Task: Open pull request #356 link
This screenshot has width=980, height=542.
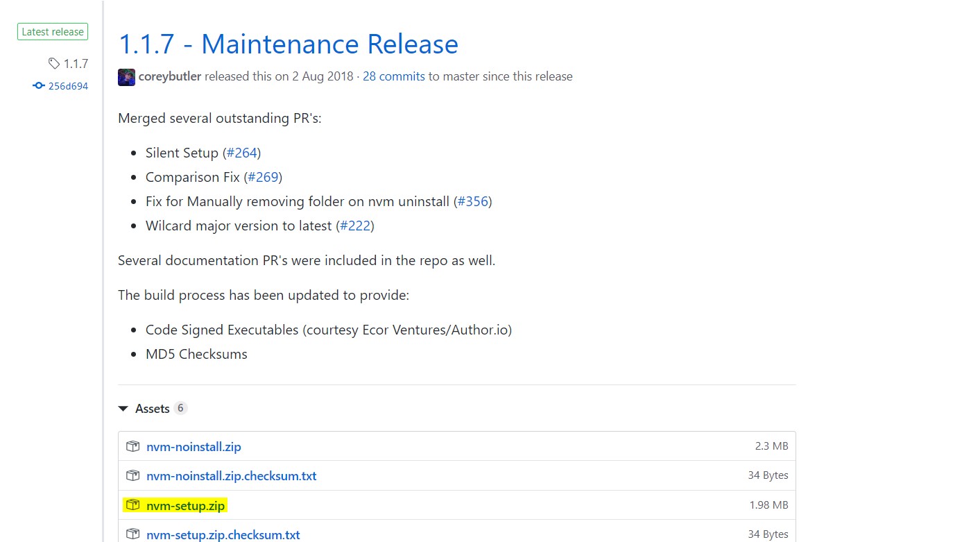Action: click(472, 201)
